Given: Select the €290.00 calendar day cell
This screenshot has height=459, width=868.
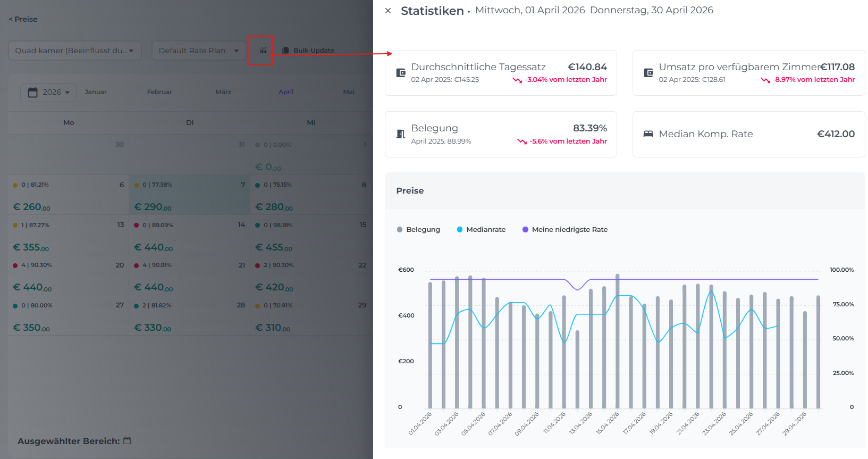Looking at the screenshot, I should click(x=189, y=195).
